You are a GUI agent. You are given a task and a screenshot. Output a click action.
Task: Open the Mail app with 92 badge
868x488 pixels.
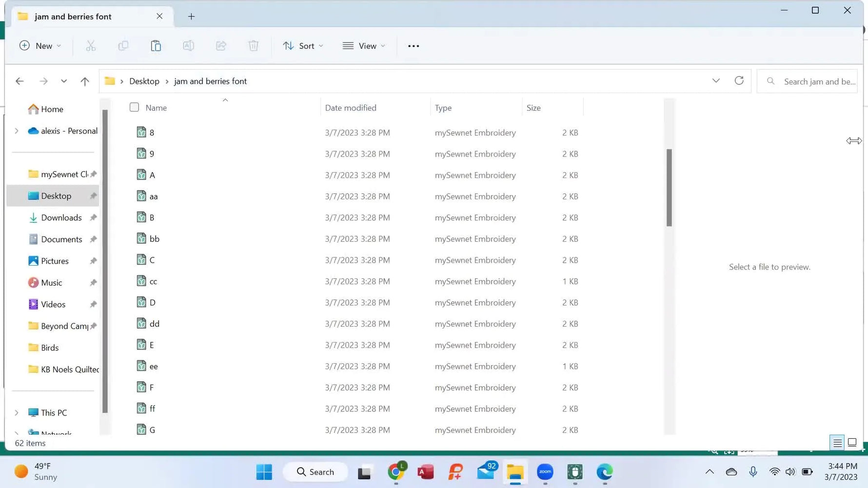(x=486, y=471)
